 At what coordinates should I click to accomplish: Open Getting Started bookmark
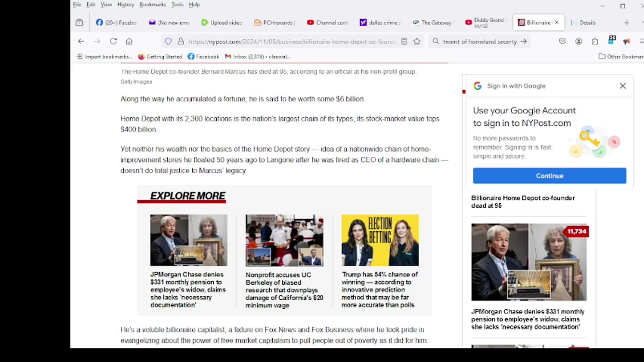160,56
